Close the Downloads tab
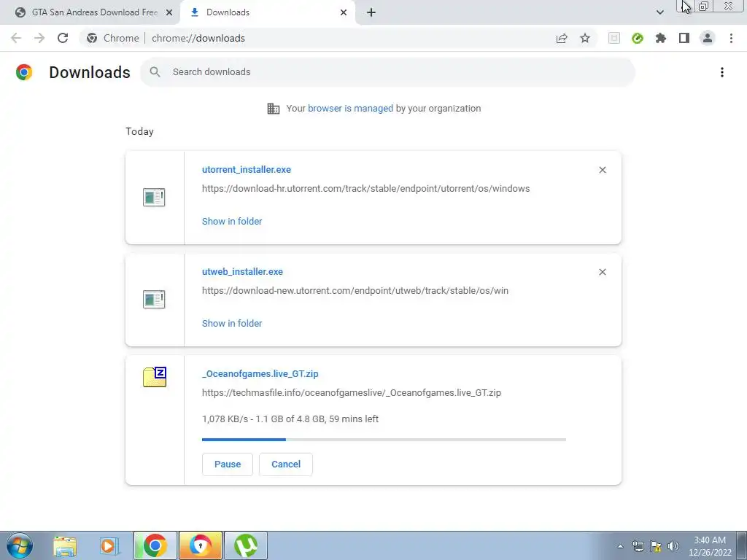The height and width of the screenshot is (560, 747). 344,12
